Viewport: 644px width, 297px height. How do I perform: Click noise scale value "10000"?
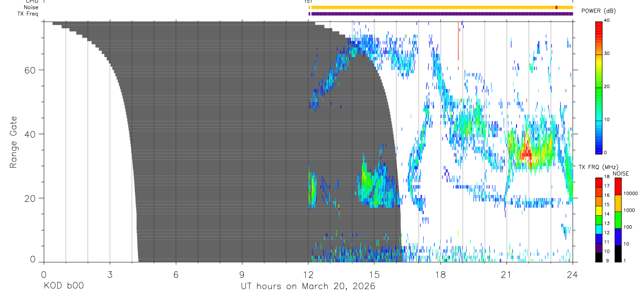pos(631,194)
